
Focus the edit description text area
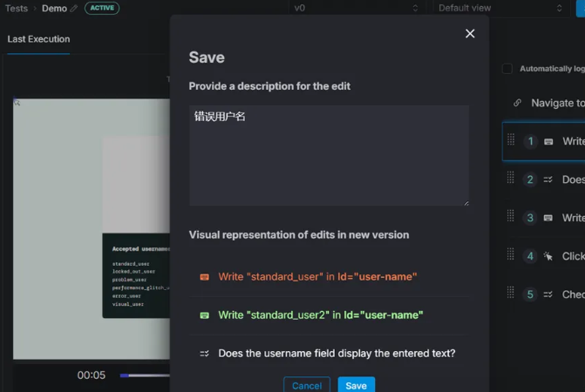[x=329, y=155]
